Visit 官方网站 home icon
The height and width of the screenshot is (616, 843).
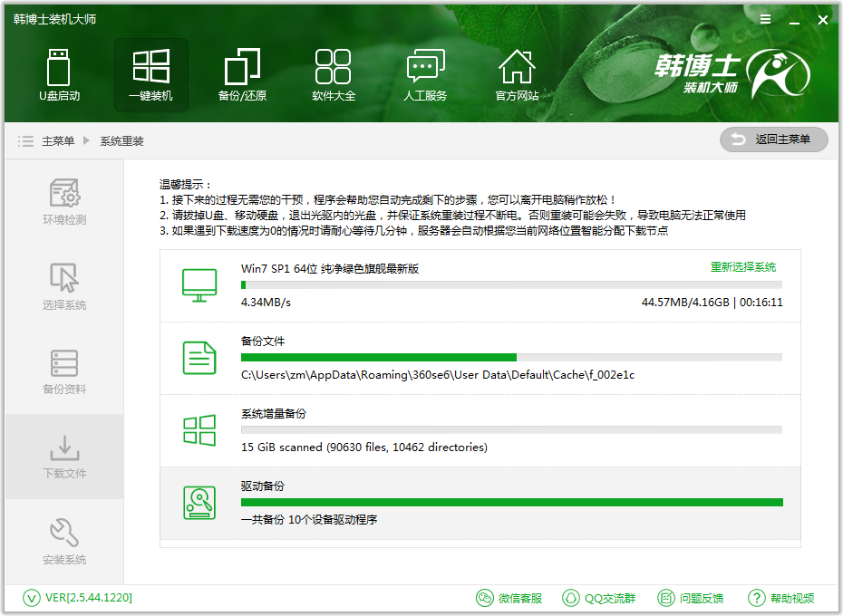point(517,74)
